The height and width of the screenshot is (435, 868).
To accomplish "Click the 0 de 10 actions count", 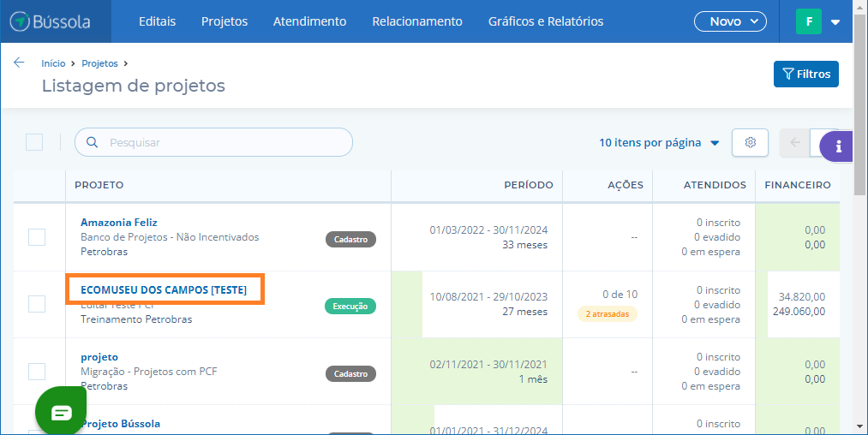I will point(620,295).
